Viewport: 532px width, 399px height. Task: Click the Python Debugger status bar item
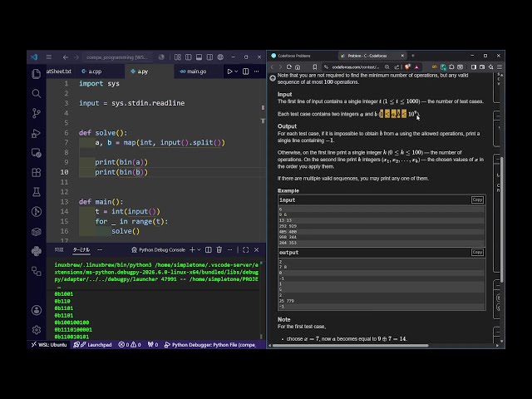210,345
